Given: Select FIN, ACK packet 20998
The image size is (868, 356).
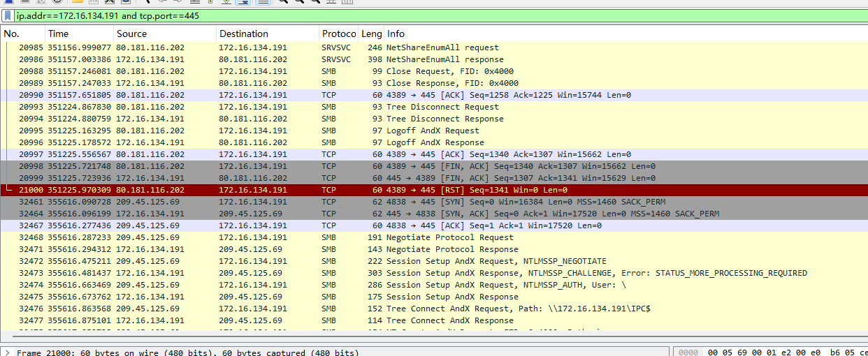Looking at the screenshot, I should point(434,166).
